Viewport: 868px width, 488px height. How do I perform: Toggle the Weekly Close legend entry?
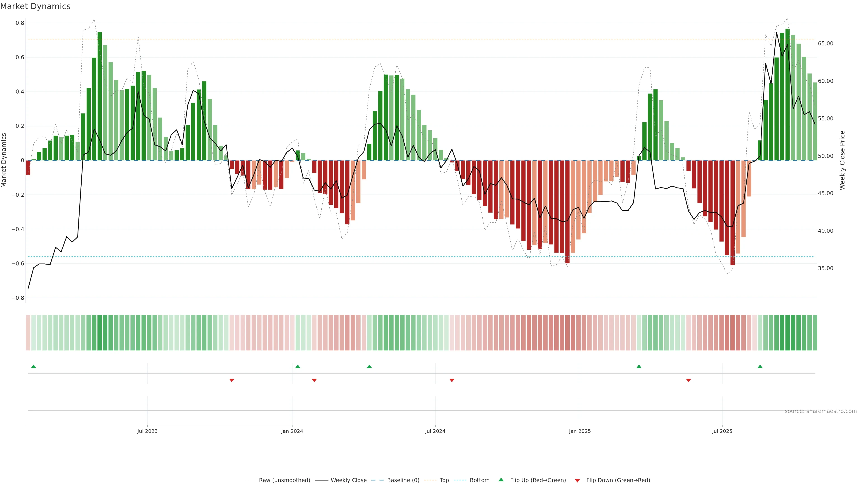pyautogui.click(x=348, y=480)
